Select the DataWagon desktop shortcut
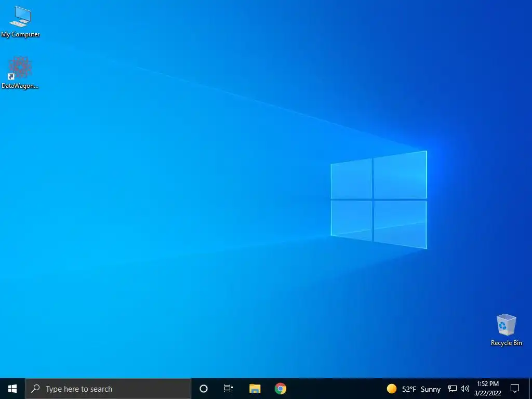532x399 pixels. click(20, 73)
